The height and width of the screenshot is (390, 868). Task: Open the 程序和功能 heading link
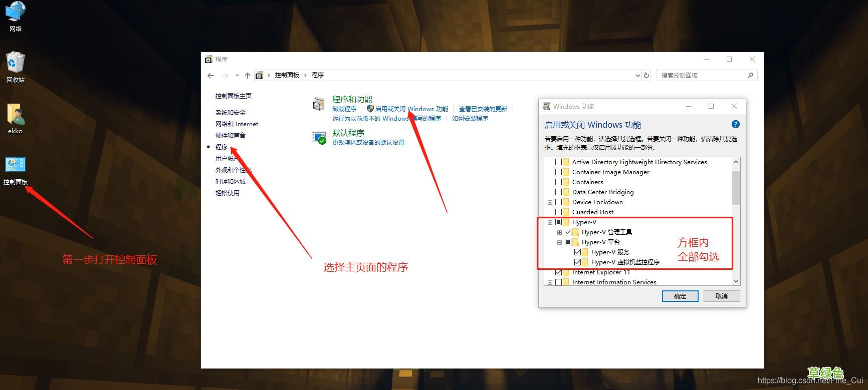coord(352,99)
